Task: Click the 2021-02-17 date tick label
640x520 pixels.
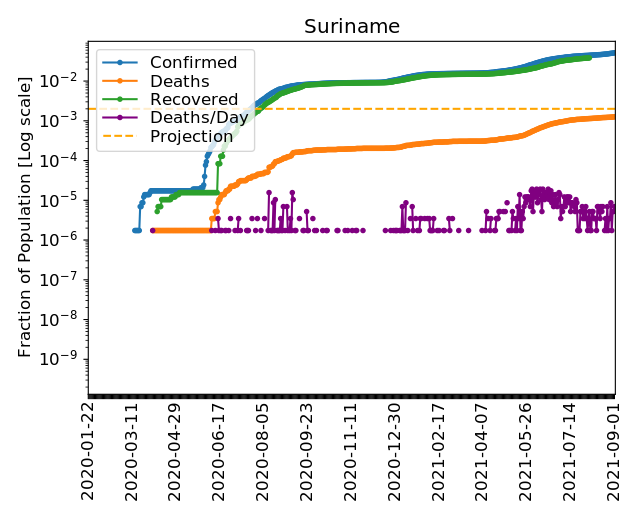Action: 439,453
